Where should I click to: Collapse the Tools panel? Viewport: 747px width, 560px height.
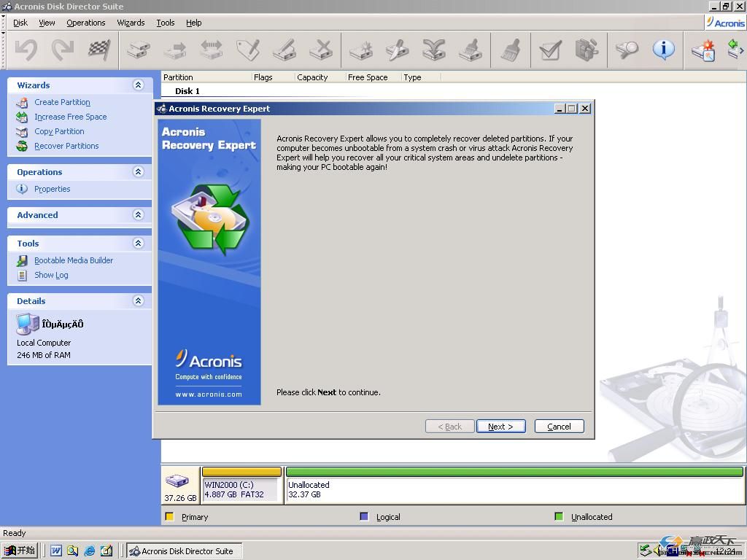(138, 243)
